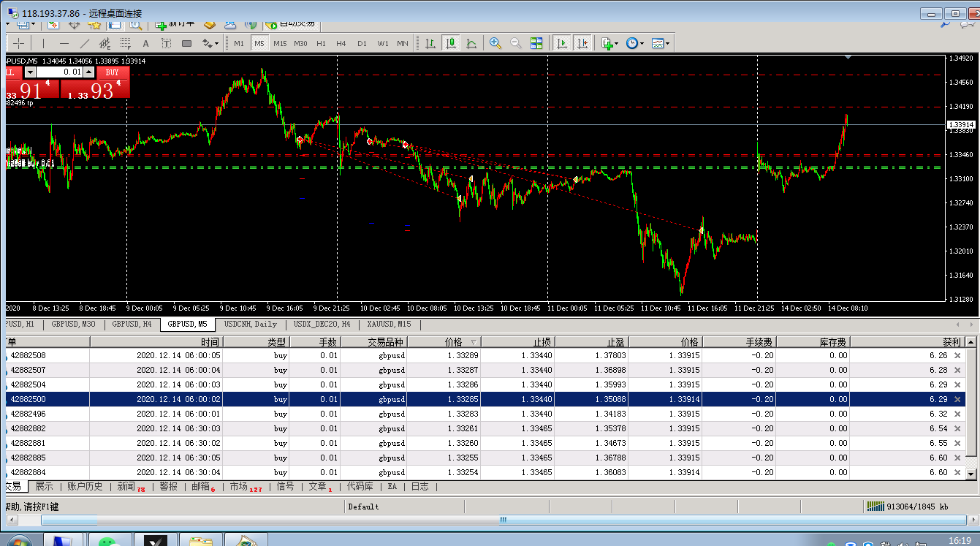Select the text label (T) tool

click(166, 43)
